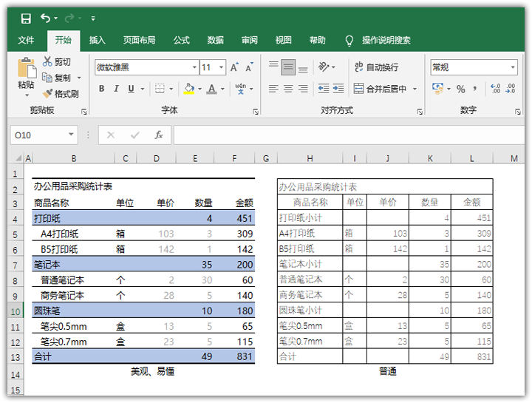The image size is (532, 403).
Task: Toggle Bold formatting
Action: (102, 89)
